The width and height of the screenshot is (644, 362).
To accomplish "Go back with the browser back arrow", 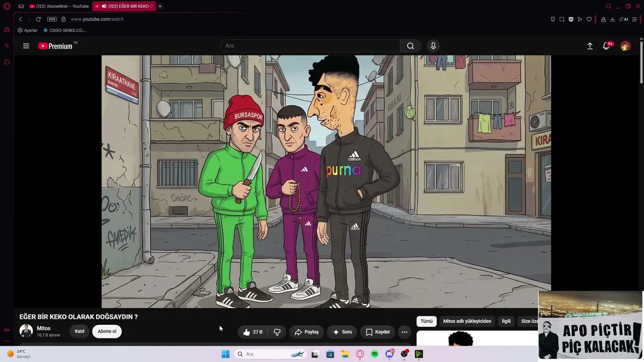I will pos(21,19).
